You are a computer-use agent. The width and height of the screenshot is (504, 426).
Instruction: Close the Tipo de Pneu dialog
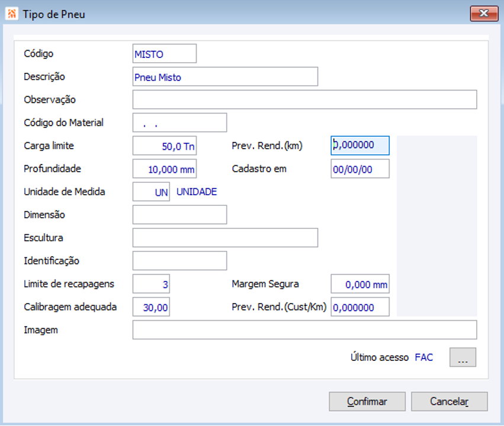(x=483, y=14)
